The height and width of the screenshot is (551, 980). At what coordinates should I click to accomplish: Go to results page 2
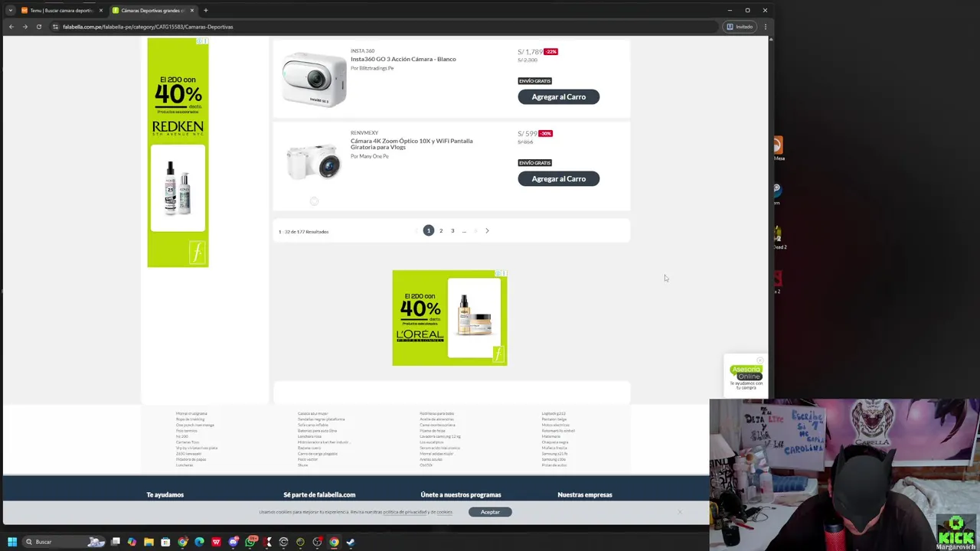pos(441,230)
